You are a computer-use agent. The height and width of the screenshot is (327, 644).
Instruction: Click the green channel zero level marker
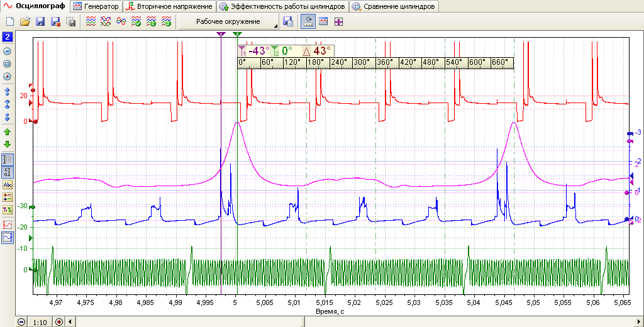click(35, 270)
